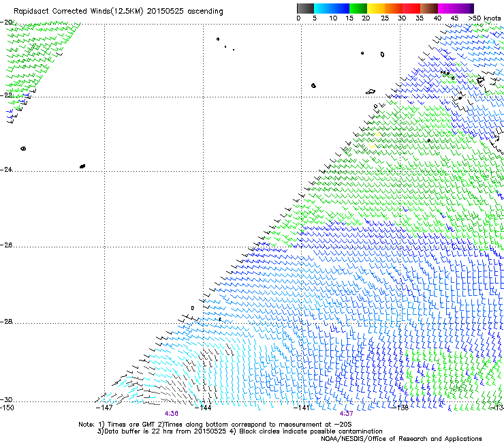The width and height of the screenshot is (504, 443).
Task: Click the magenta 40-45 knots legend segment
Action: 447,8
